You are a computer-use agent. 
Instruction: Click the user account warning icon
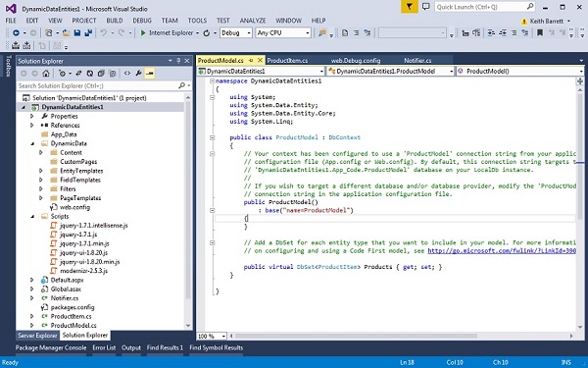coord(524,21)
